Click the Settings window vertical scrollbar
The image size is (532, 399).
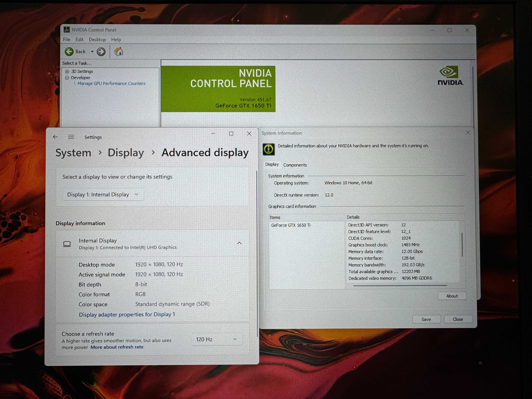[x=257, y=254]
